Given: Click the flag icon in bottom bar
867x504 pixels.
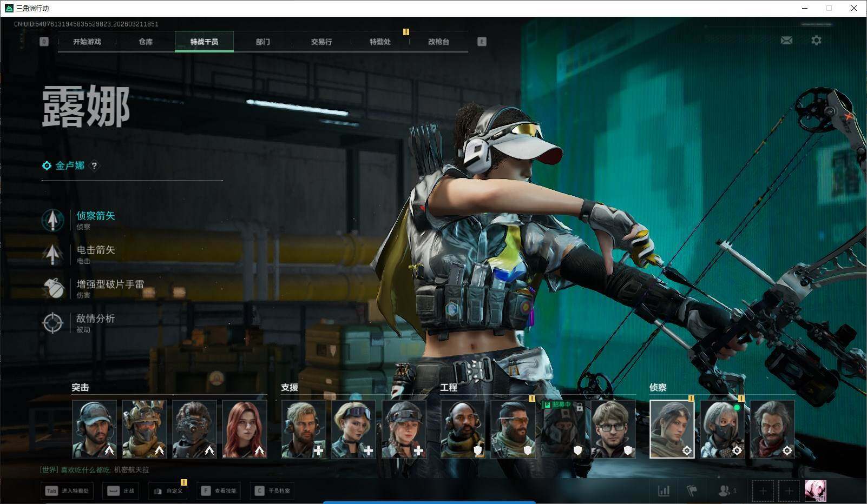Looking at the screenshot, I should tap(692, 491).
